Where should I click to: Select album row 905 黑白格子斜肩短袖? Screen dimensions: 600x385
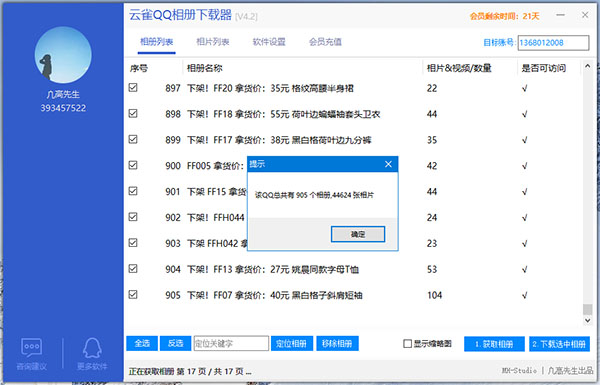pyautogui.click(x=354, y=295)
